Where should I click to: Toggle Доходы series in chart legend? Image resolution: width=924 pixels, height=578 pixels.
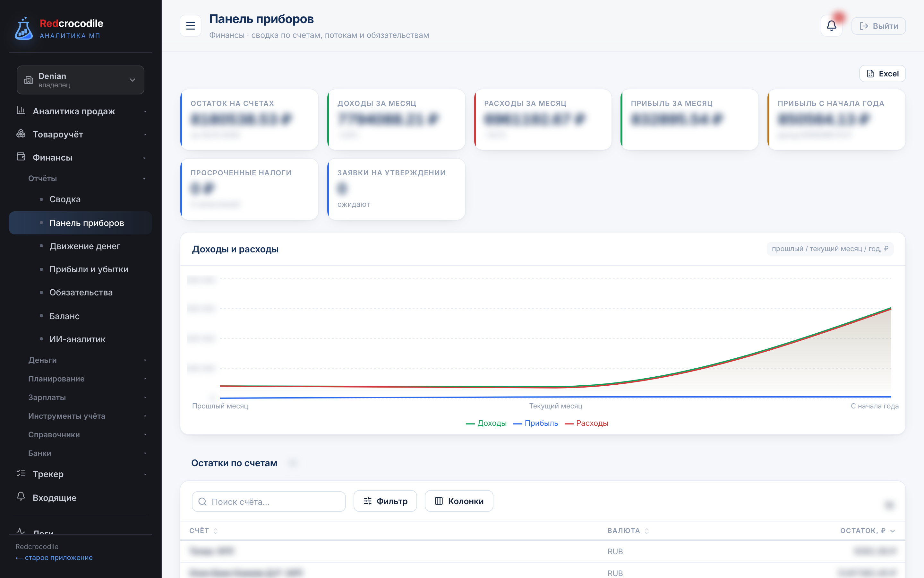tap(486, 423)
